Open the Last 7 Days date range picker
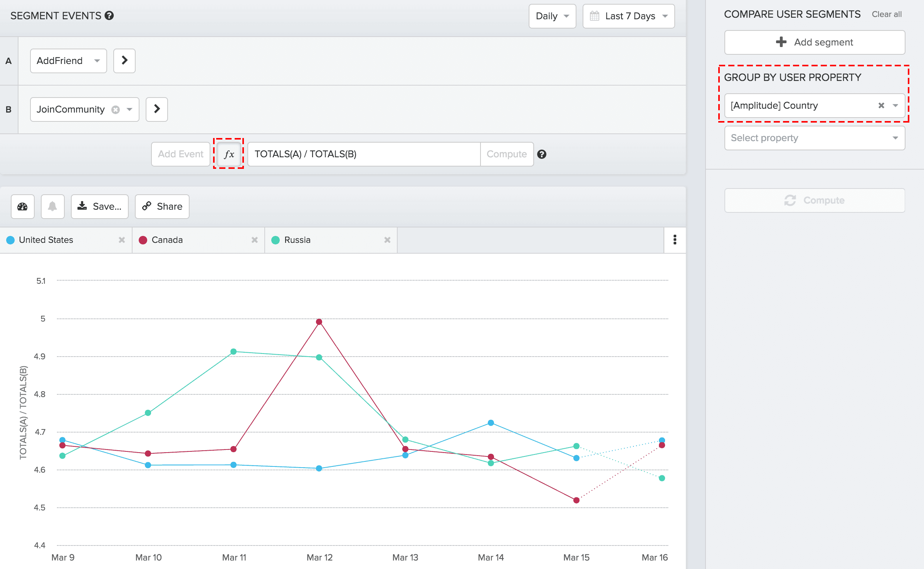Screen dimensions: 924x569 coord(628,16)
